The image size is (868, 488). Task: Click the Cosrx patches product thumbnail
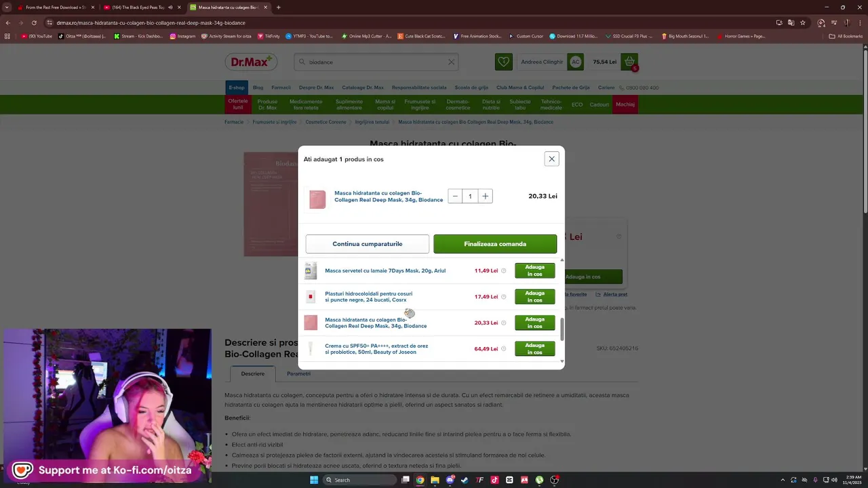311,297
